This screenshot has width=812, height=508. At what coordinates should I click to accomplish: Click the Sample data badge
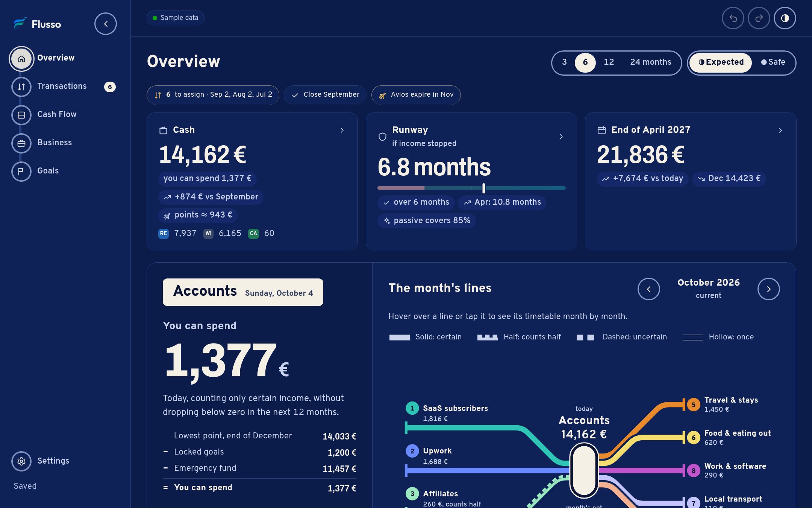[x=175, y=18]
